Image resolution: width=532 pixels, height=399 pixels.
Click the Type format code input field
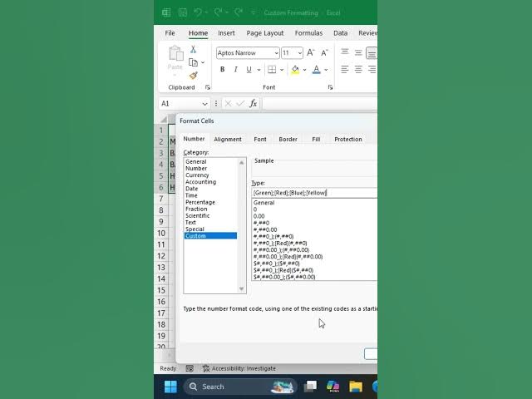pos(314,193)
